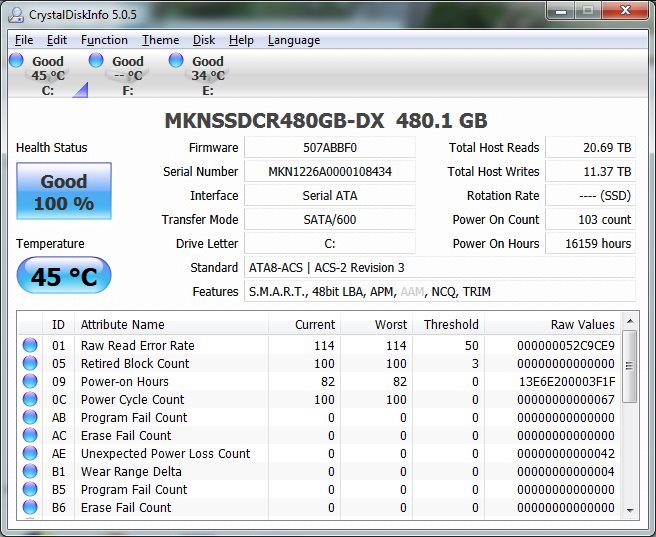Click the Worst column header

click(377, 325)
